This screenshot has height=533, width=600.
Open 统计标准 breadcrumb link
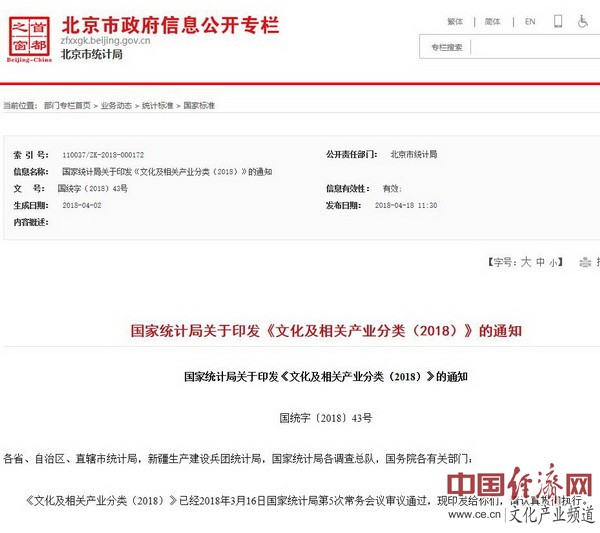[x=157, y=105]
